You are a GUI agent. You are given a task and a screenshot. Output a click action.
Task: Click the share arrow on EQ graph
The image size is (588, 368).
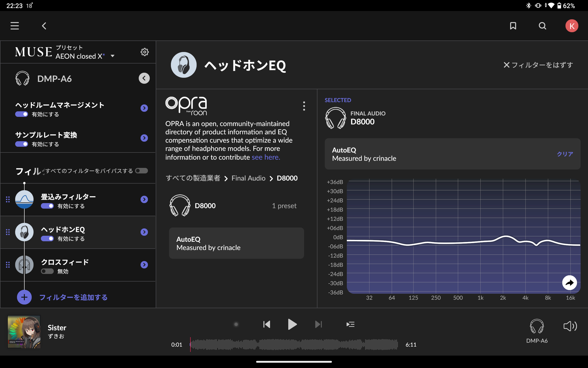point(569,283)
